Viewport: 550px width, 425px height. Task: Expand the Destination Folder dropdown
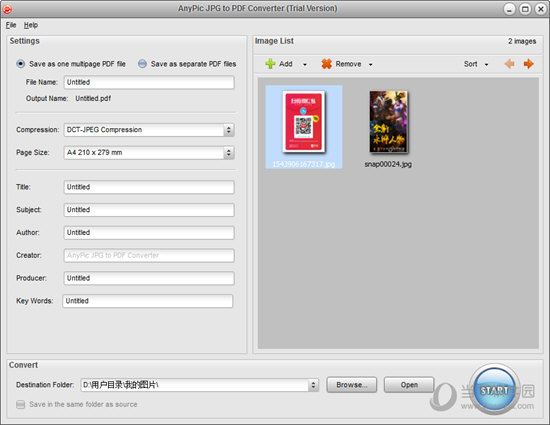click(313, 385)
